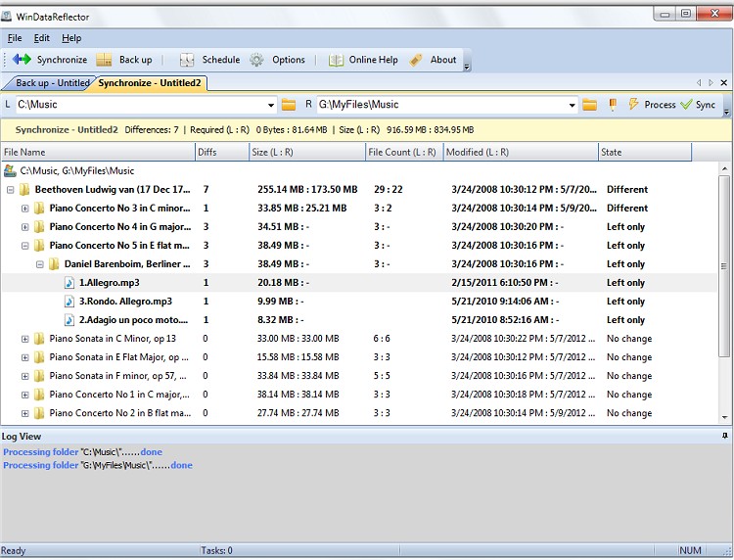
Task: Pin the Log View panel
Action: (x=724, y=436)
